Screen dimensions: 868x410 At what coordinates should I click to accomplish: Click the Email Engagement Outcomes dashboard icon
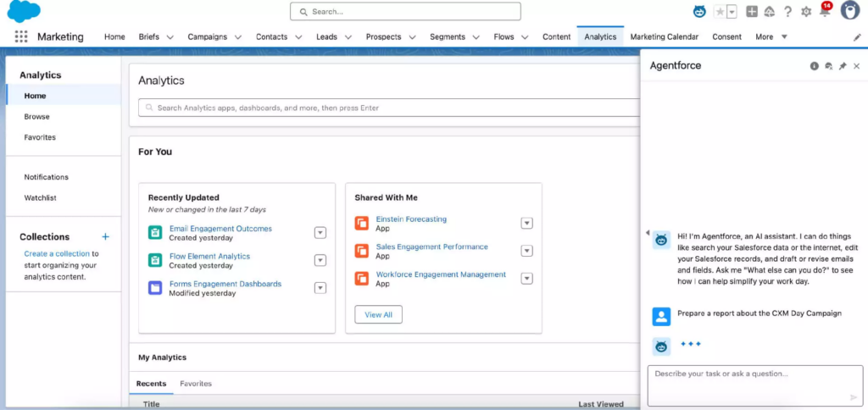155,232
